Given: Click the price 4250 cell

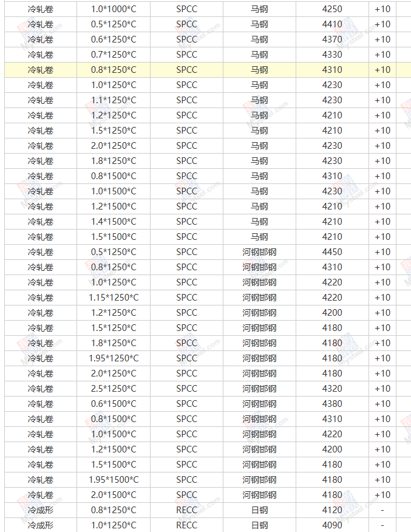Looking at the screenshot, I should tap(332, 9).
